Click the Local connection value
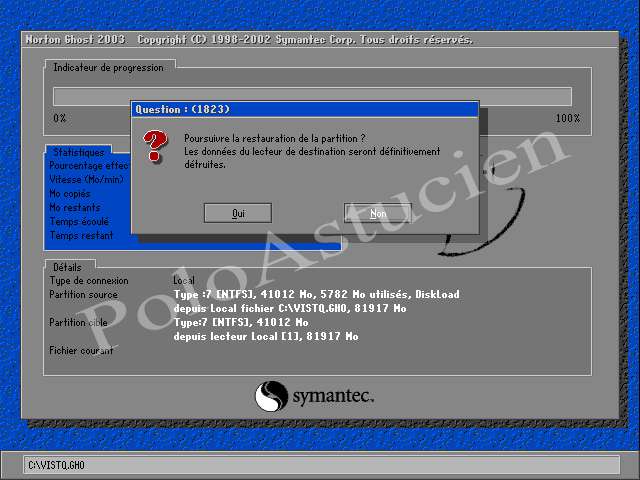This screenshot has height=480, width=640. [x=184, y=280]
